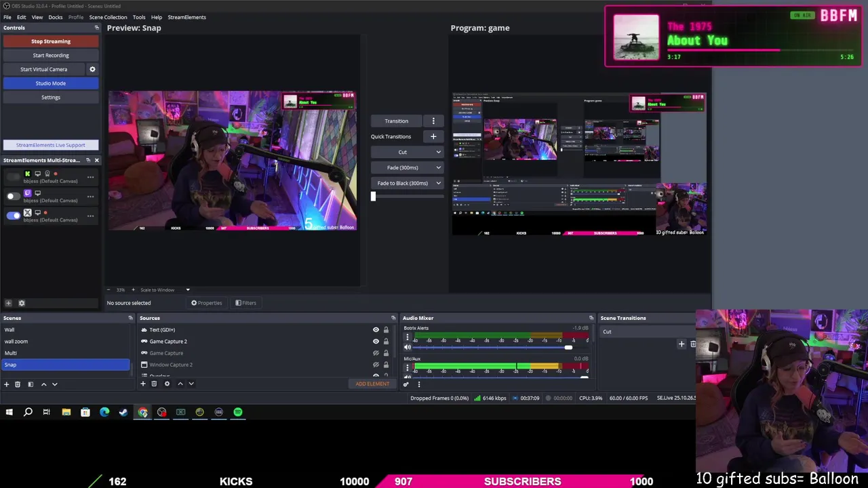Move source up arrow in Sources toolbar

(x=180, y=384)
